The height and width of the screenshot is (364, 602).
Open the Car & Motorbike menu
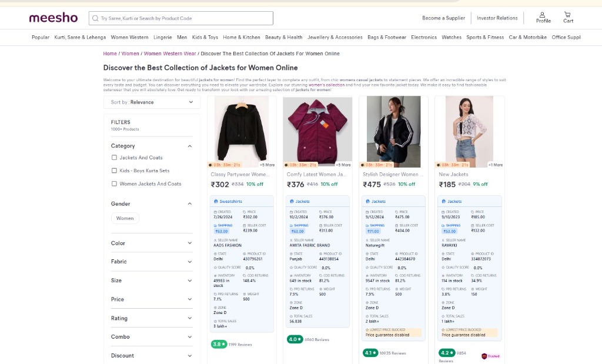pyautogui.click(x=527, y=37)
